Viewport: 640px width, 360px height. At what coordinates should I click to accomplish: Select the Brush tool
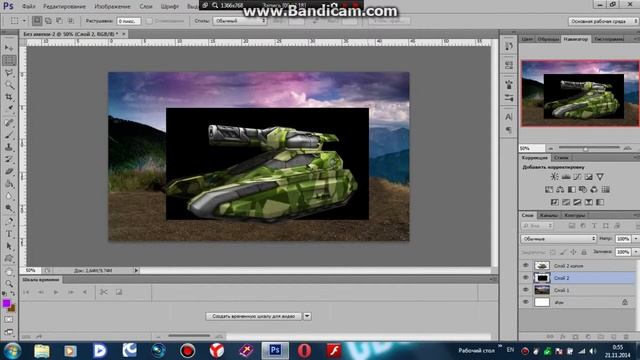(9, 135)
